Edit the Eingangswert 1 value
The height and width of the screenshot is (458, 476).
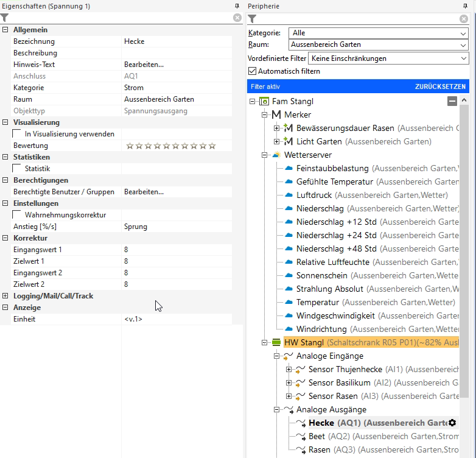tap(177, 250)
